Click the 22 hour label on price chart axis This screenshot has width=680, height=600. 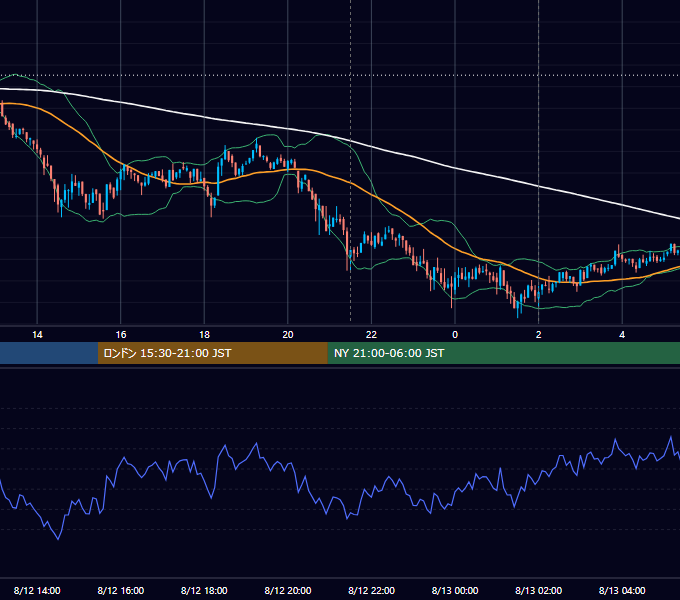(371, 335)
